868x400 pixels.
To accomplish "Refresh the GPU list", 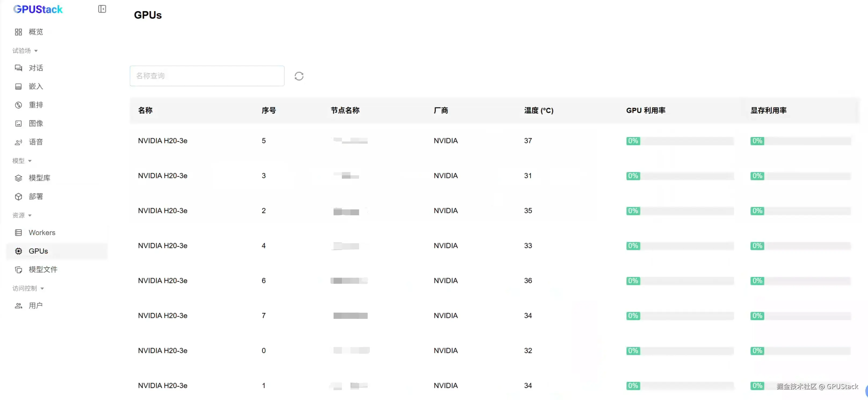I will click(x=299, y=76).
